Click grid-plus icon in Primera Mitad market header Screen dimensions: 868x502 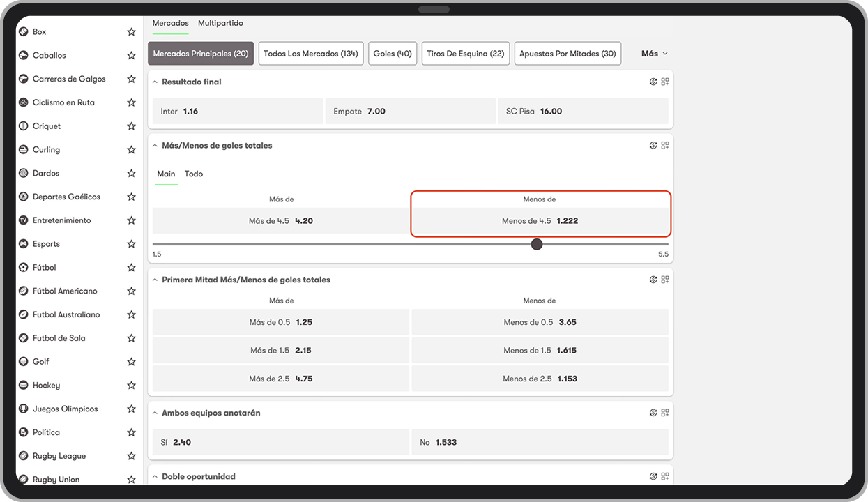click(x=665, y=280)
